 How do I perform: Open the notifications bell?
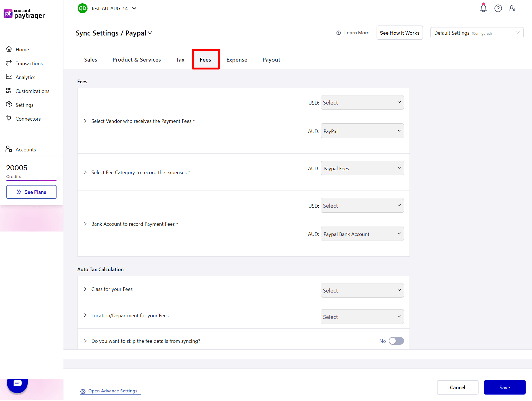point(483,8)
